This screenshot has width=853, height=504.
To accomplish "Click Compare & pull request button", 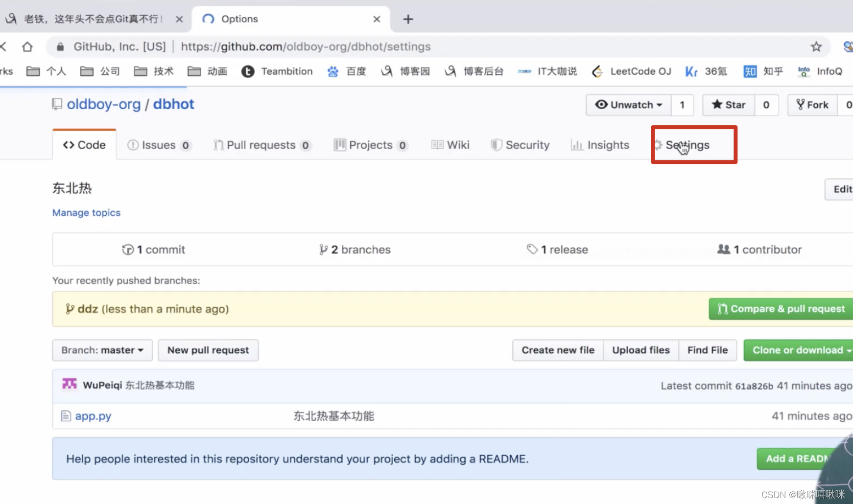I will (x=781, y=309).
